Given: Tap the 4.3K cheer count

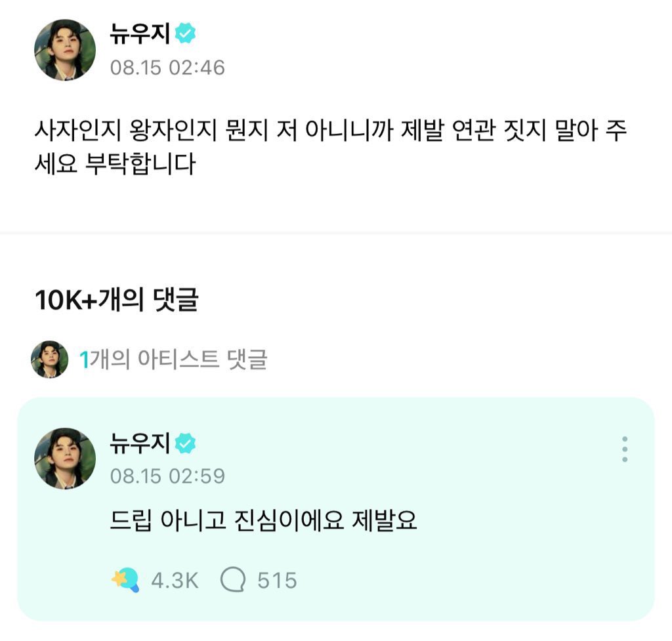Looking at the screenshot, I should coord(175,580).
